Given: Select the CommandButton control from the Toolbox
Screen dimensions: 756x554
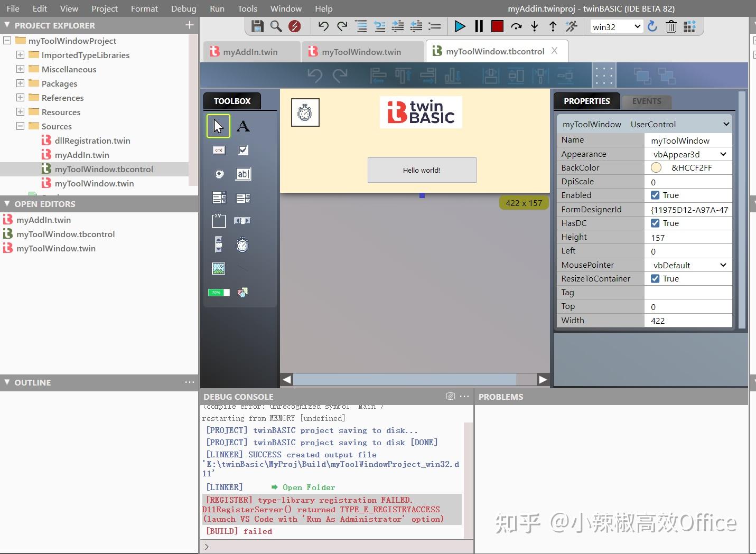Looking at the screenshot, I should tap(218, 150).
